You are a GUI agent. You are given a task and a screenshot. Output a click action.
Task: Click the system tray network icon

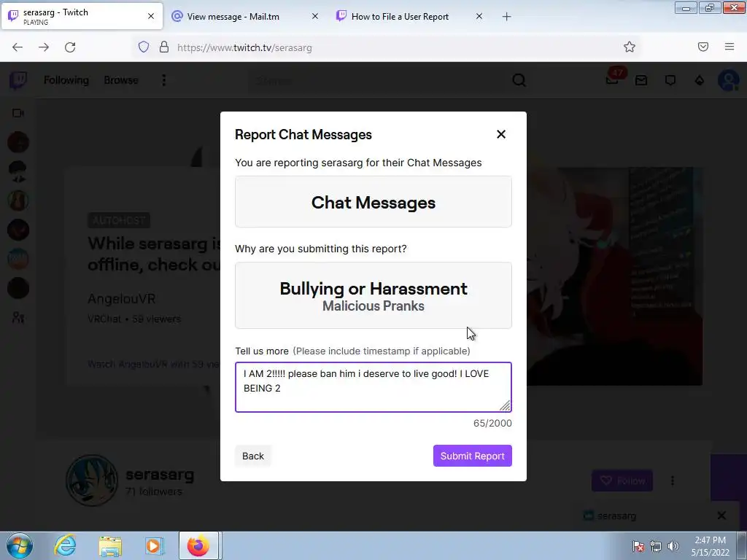click(656, 546)
